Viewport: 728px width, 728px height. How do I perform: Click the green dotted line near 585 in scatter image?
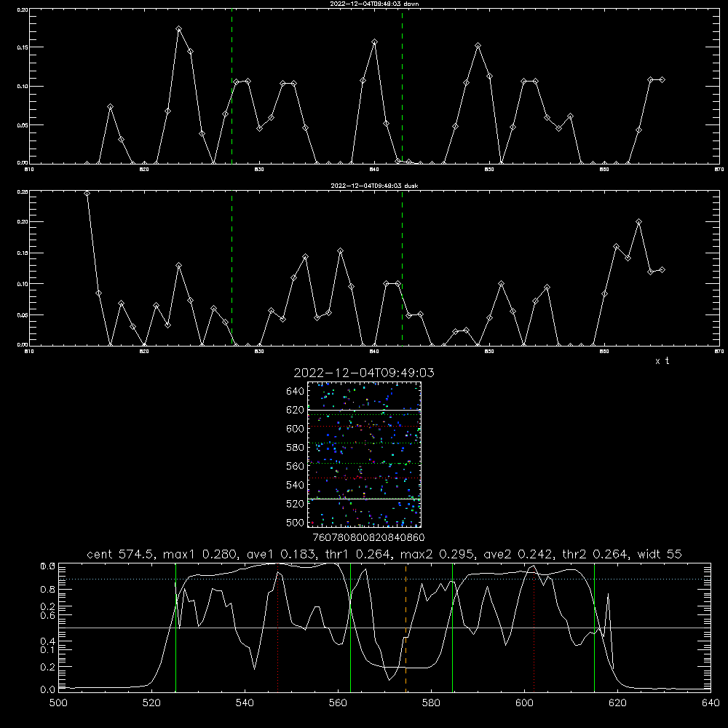click(x=364, y=443)
